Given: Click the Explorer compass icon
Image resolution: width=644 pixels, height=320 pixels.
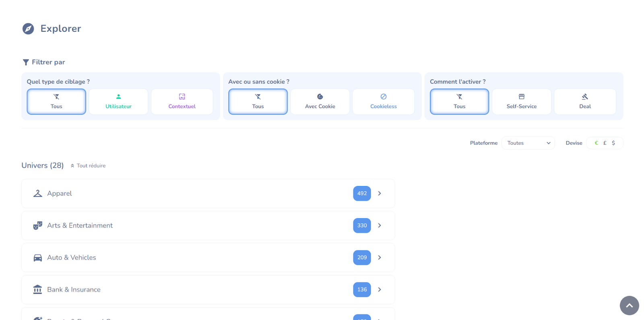Looking at the screenshot, I should [28, 29].
